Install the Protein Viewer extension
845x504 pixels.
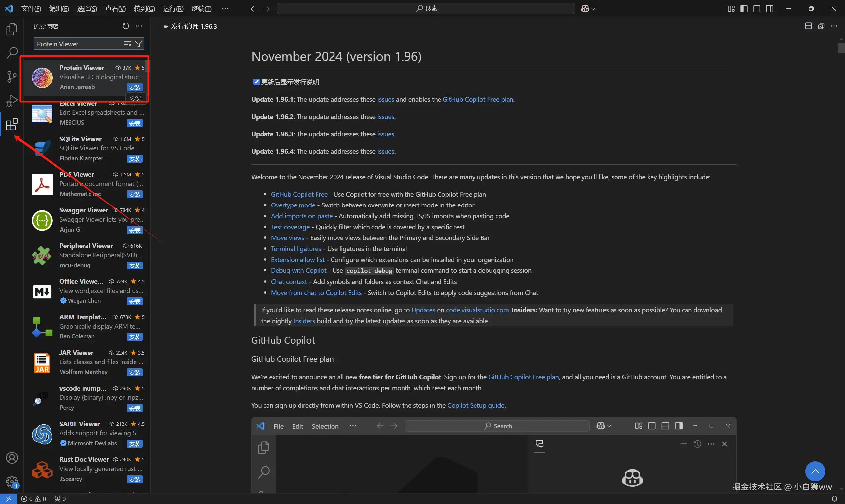[x=135, y=87]
